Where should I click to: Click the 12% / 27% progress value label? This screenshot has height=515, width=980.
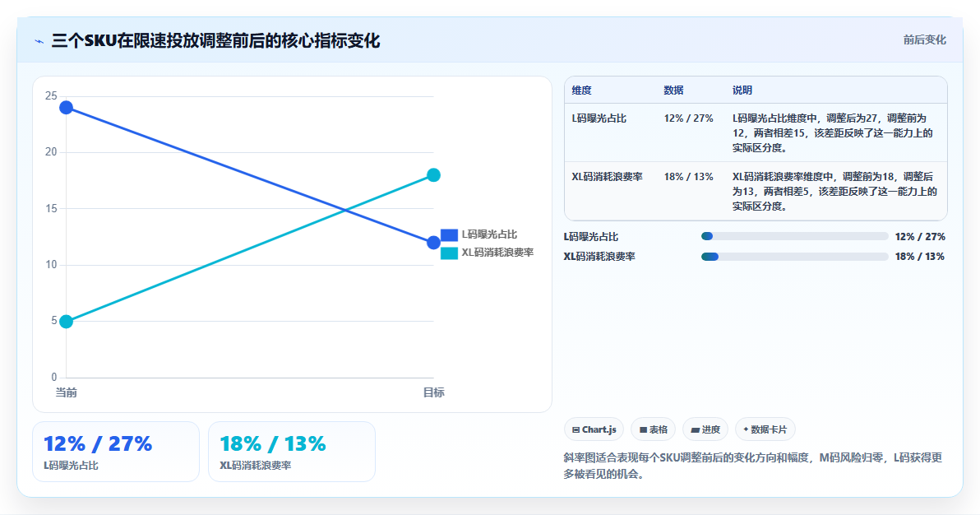click(920, 237)
